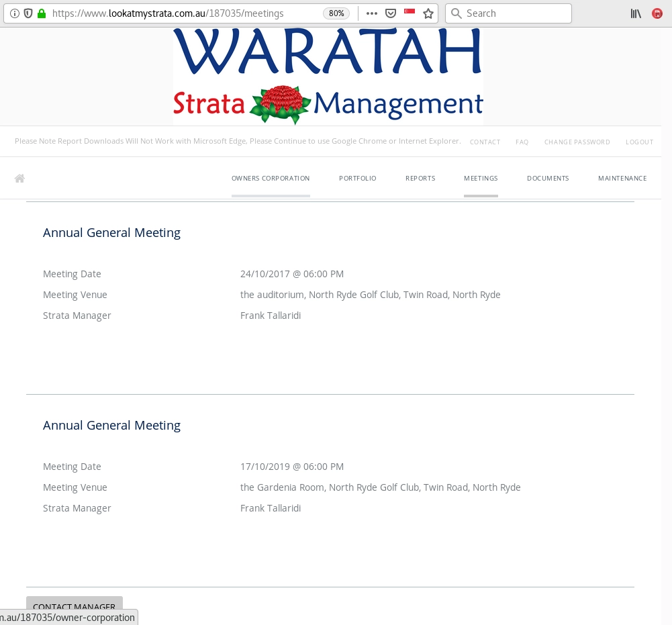Image resolution: width=672 pixels, height=625 pixels.
Task: Open the DOCUMENTS menu
Action: pos(548,179)
